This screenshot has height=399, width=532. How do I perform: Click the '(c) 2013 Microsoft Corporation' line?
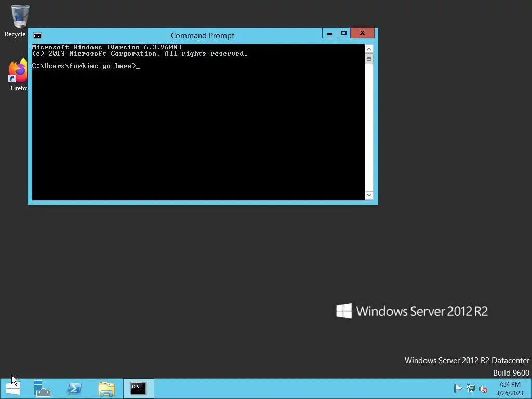coord(140,54)
